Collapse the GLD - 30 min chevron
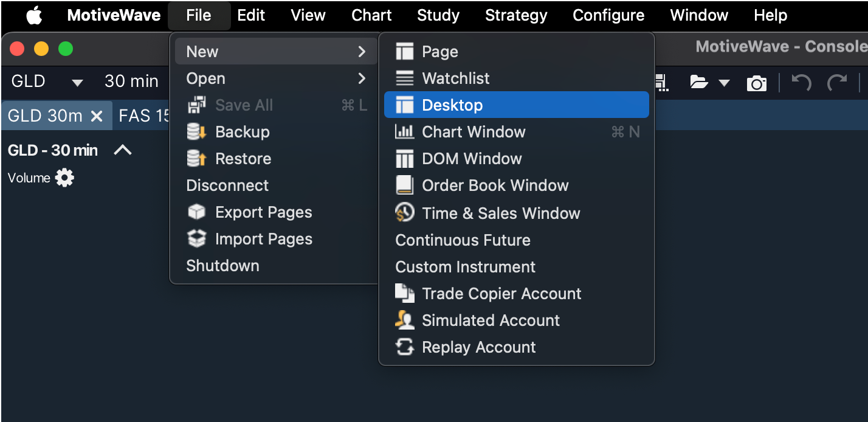This screenshot has width=868, height=422. tap(123, 150)
